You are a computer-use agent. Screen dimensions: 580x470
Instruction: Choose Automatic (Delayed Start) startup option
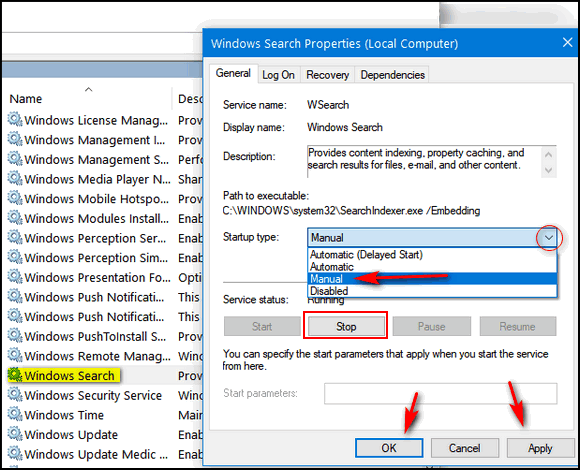pyautogui.click(x=366, y=254)
